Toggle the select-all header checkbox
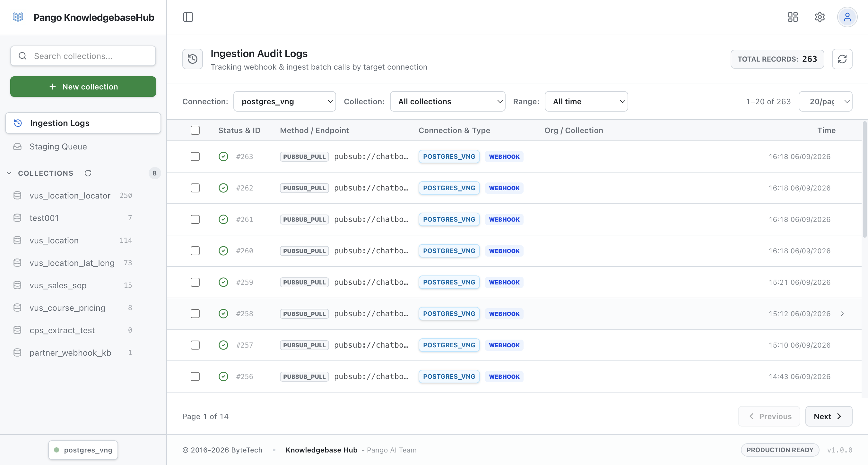This screenshot has height=465, width=868. pyautogui.click(x=195, y=130)
